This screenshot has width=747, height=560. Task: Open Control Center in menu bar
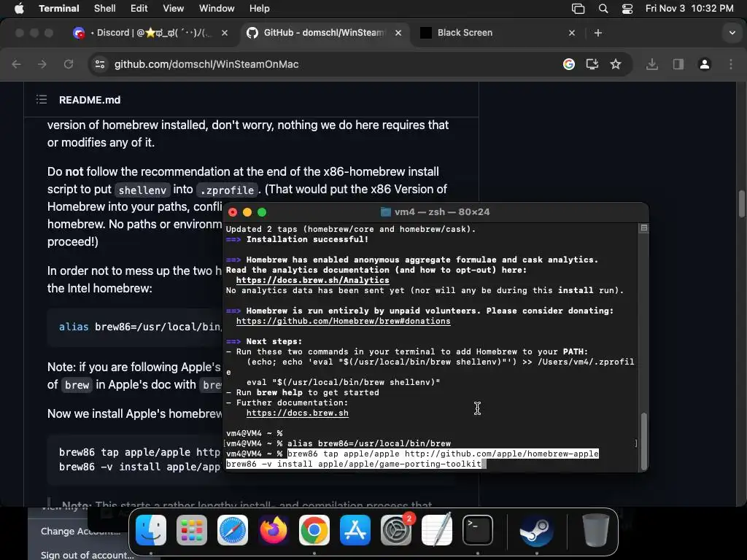(627, 9)
